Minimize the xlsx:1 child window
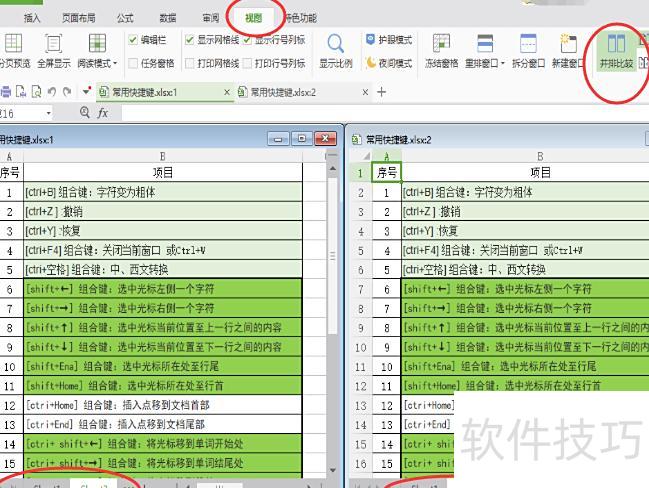This screenshot has height=488, width=649. pyautogui.click(x=278, y=139)
